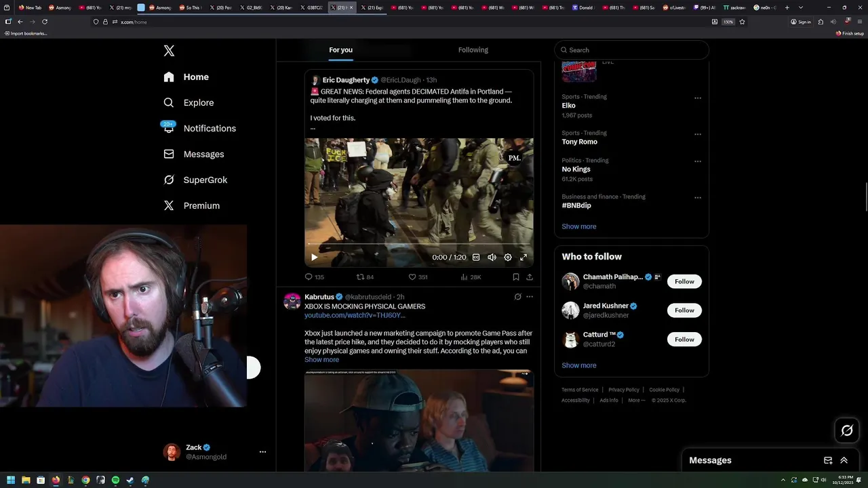Screen dimensions: 868x488
Task: Click the X logo in the sidebar
Action: (169, 51)
